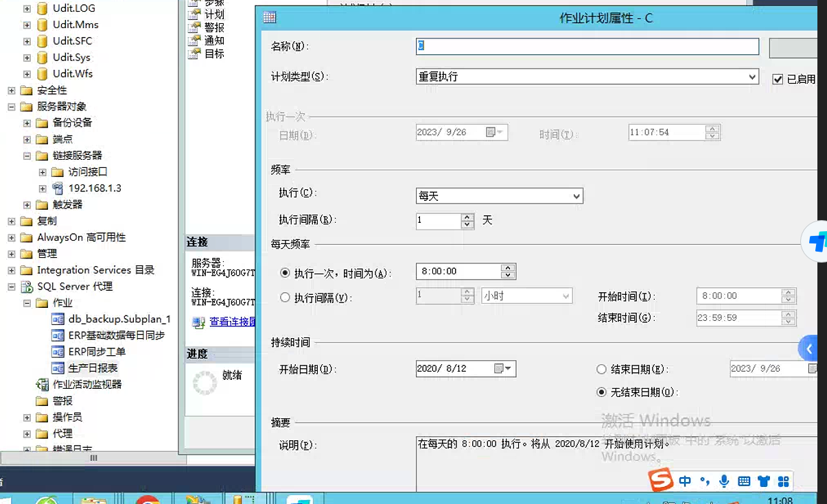Open the 生产日报表 job icon
The image size is (827, 504).
pyautogui.click(x=58, y=368)
